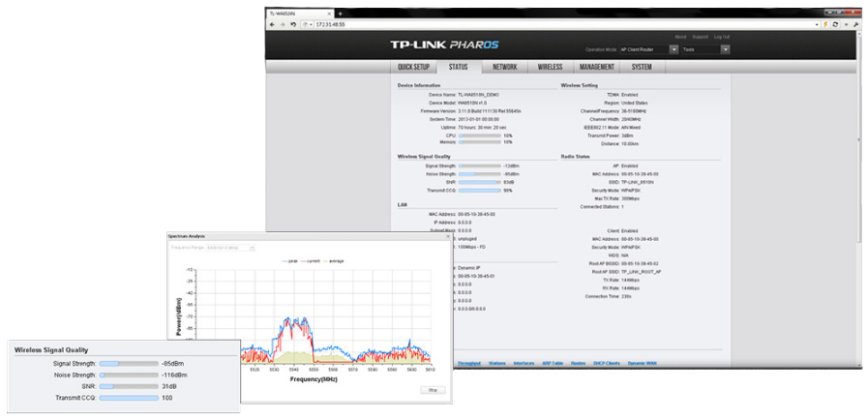
Task: Click the Radio Status section heading
Action: point(575,157)
